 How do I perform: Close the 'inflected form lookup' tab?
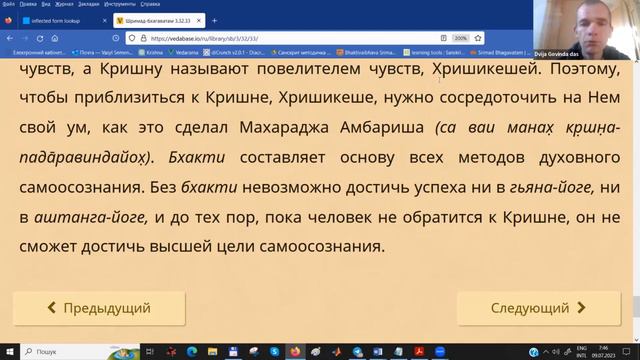(104, 20)
